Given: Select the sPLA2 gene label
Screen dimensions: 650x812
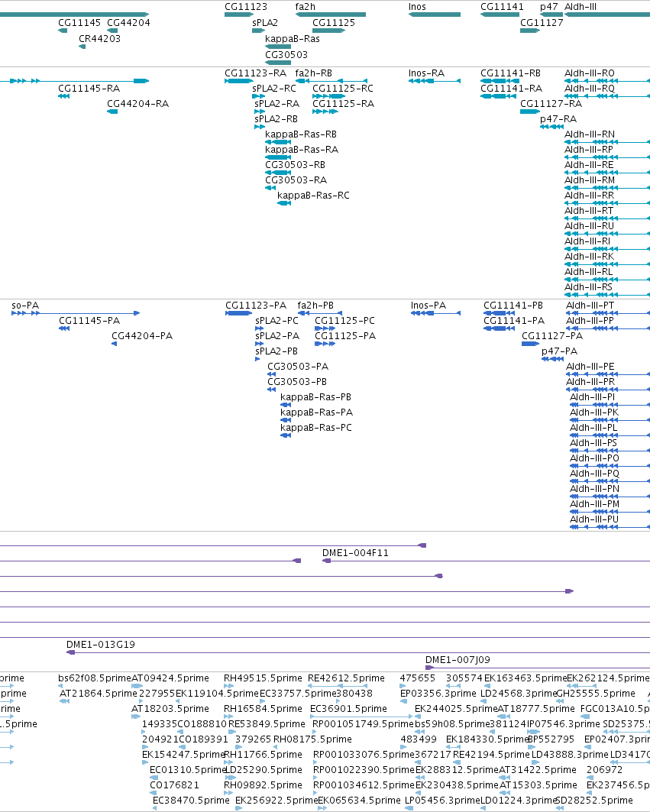Looking at the screenshot, I should [265, 23].
